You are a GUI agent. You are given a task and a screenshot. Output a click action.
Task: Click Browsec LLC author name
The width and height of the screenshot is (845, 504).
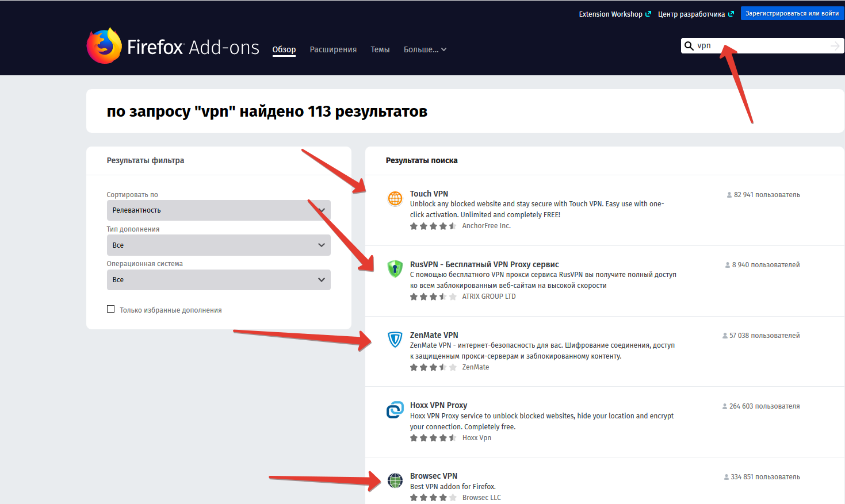tap(481, 498)
